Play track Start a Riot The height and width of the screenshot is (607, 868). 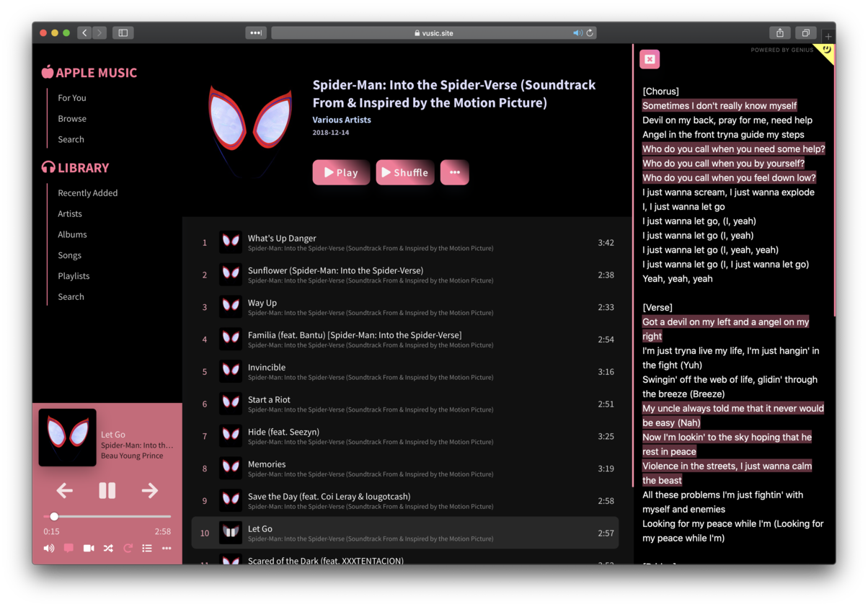click(405, 404)
